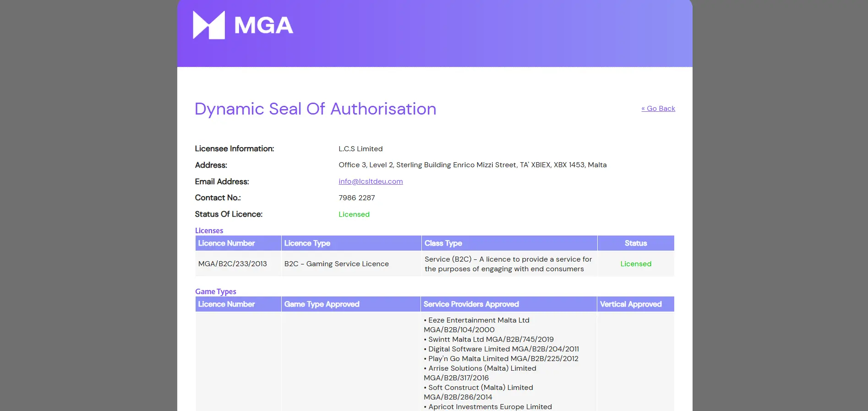This screenshot has height=411, width=868.
Task: Go back using the Go Back link
Action: tap(658, 109)
